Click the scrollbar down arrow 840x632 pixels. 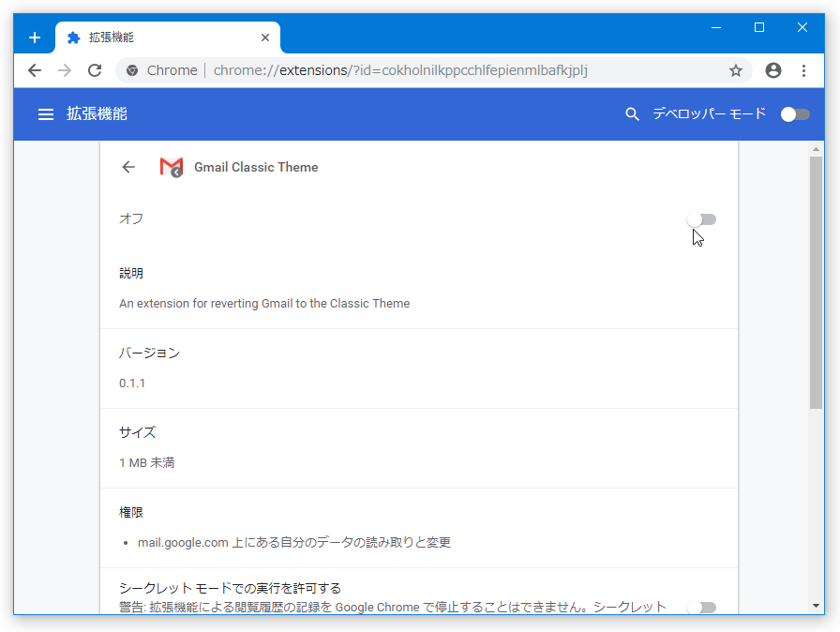tap(816, 606)
